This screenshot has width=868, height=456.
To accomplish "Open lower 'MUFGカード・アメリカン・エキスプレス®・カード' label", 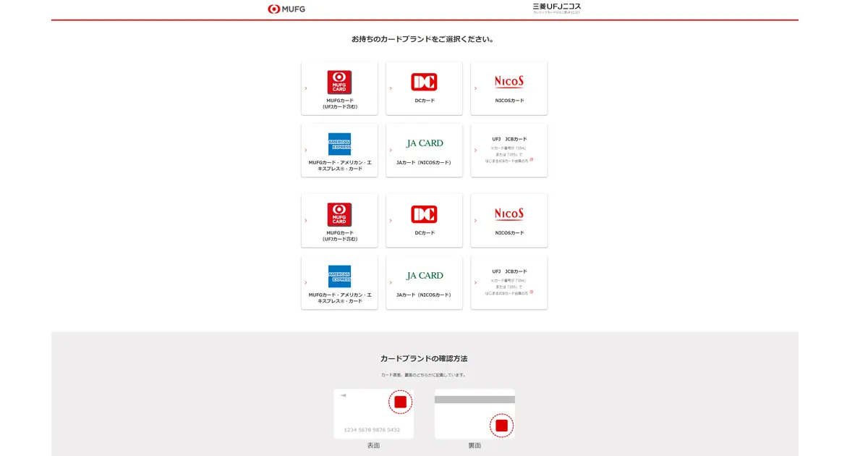I will tap(340, 298).
